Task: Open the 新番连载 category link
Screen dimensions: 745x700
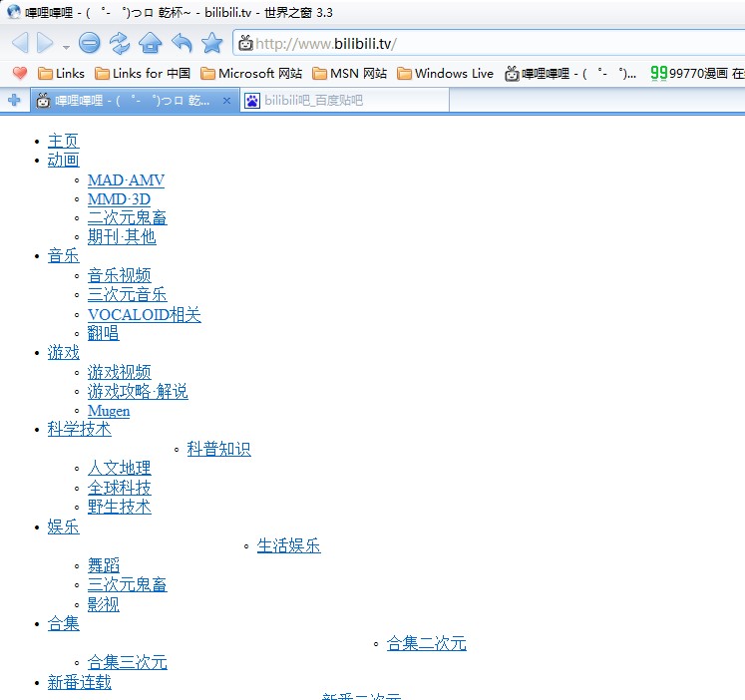Action: tap(80, 682)
